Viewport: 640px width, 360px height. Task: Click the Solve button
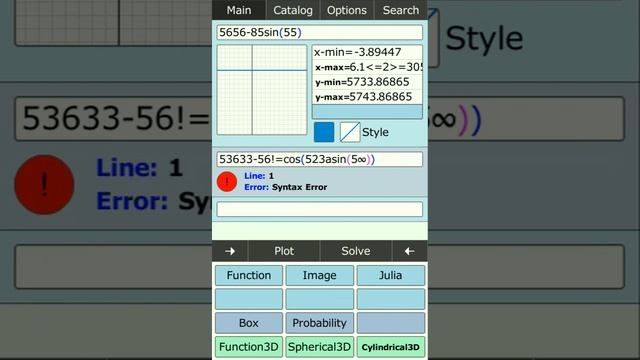click(356, 251)
